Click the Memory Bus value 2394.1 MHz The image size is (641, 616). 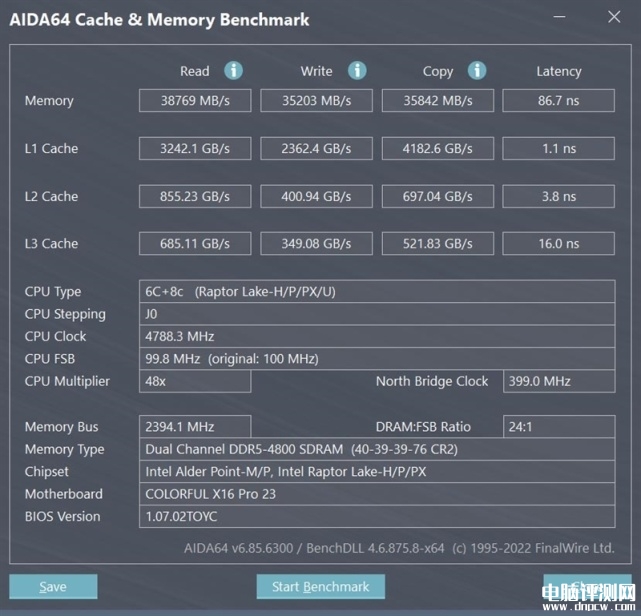195,427
